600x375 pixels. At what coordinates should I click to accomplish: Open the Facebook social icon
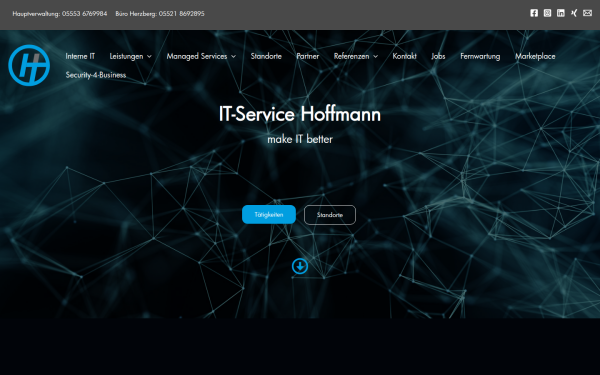click(x=534, y=13)
